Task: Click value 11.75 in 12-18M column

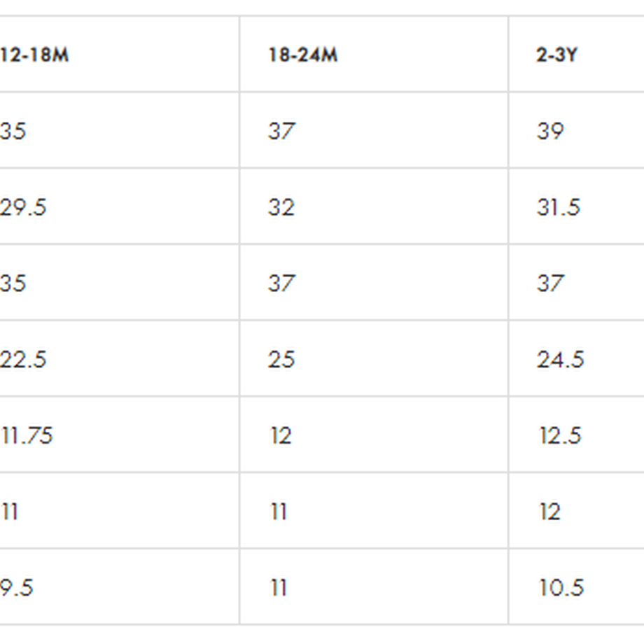Action: click(x=27, y=435)
